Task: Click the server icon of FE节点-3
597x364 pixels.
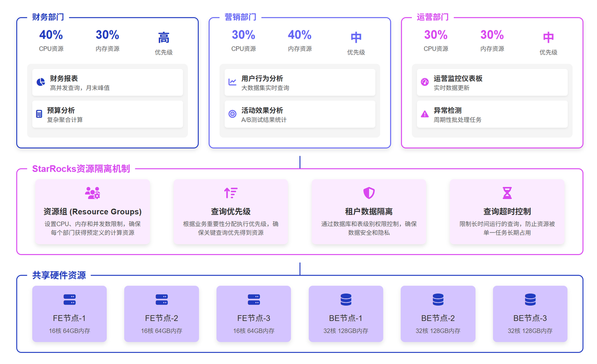Action: 254,300
